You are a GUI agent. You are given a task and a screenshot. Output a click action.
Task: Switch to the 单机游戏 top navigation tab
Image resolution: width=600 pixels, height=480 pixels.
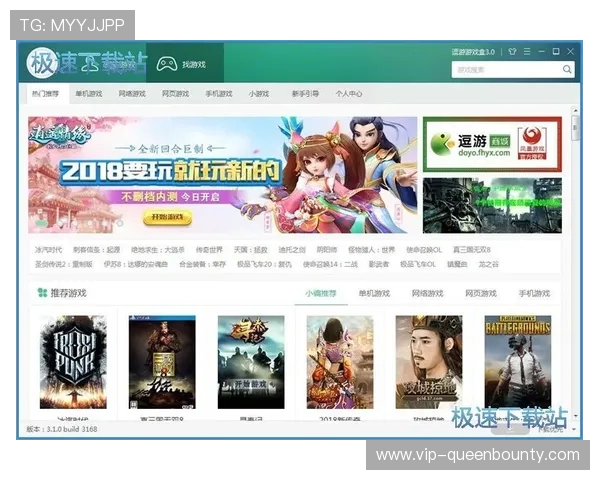89,94
